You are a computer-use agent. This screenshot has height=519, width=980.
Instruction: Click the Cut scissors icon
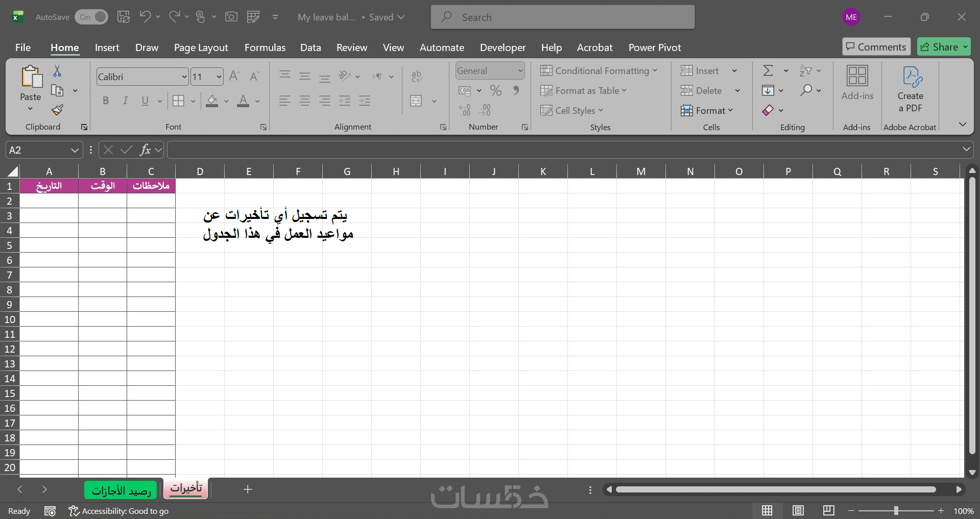coord(57,71)
